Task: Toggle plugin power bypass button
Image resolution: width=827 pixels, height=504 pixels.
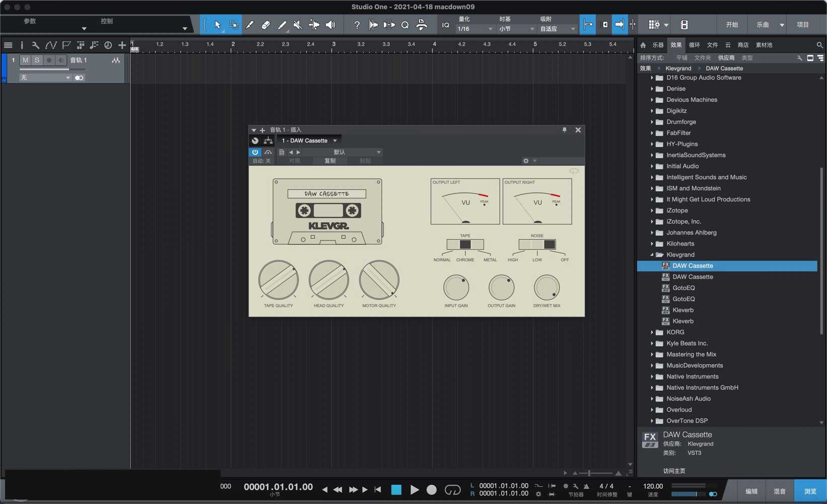Action: pyautogui.click(x=255, y=152)
